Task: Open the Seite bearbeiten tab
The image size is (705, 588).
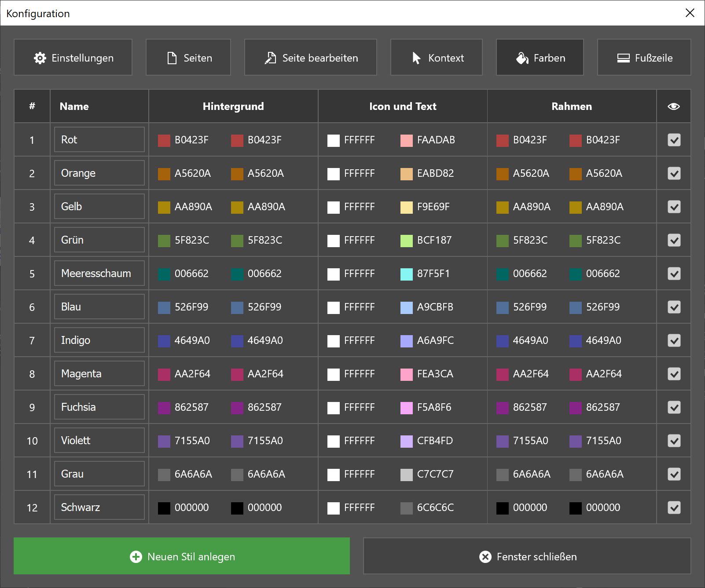Action: [x=311, y=58]
